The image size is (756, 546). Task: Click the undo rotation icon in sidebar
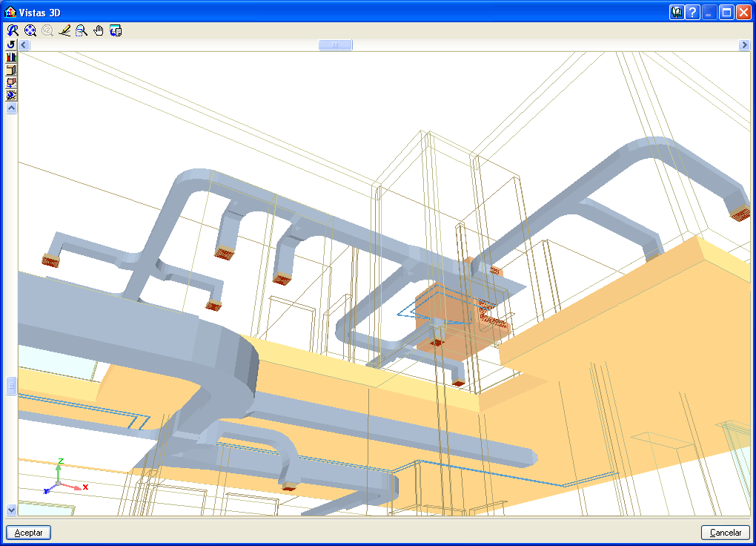(10, 45)
